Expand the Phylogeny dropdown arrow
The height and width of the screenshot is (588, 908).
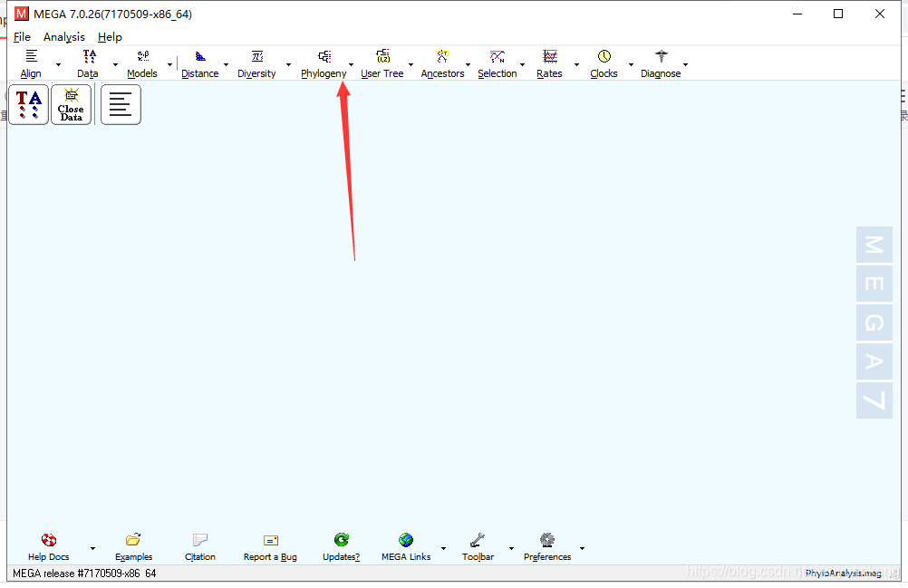click(351, 65)
